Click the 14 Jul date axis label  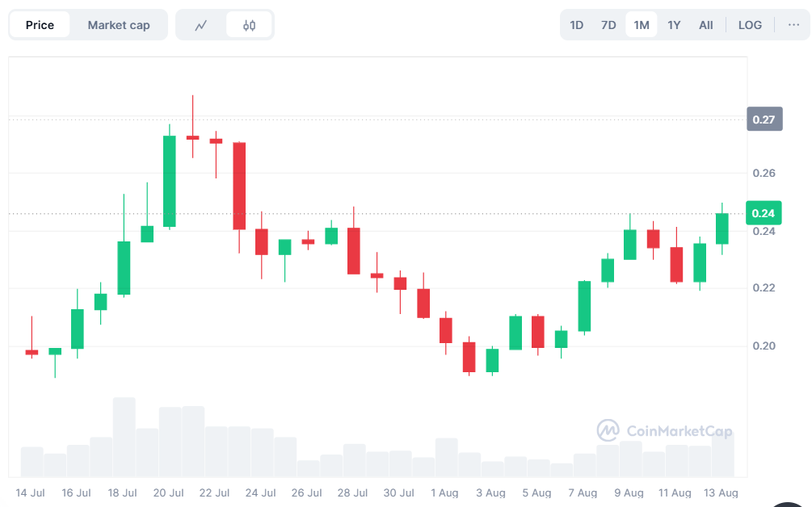[32, 492]
